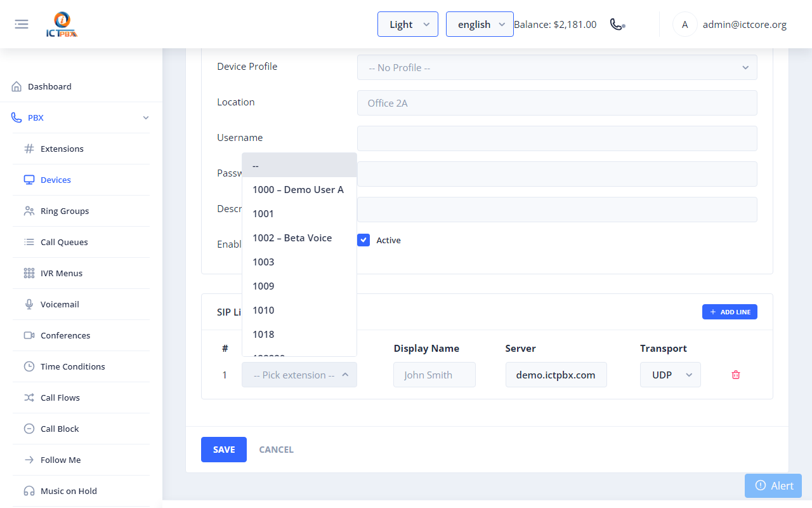Click the Call Block minus-circle icon

[29, 429]
